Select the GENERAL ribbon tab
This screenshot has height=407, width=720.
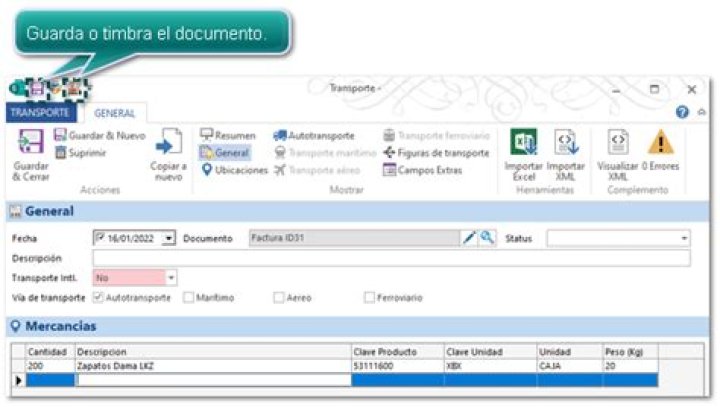[114, 113]
